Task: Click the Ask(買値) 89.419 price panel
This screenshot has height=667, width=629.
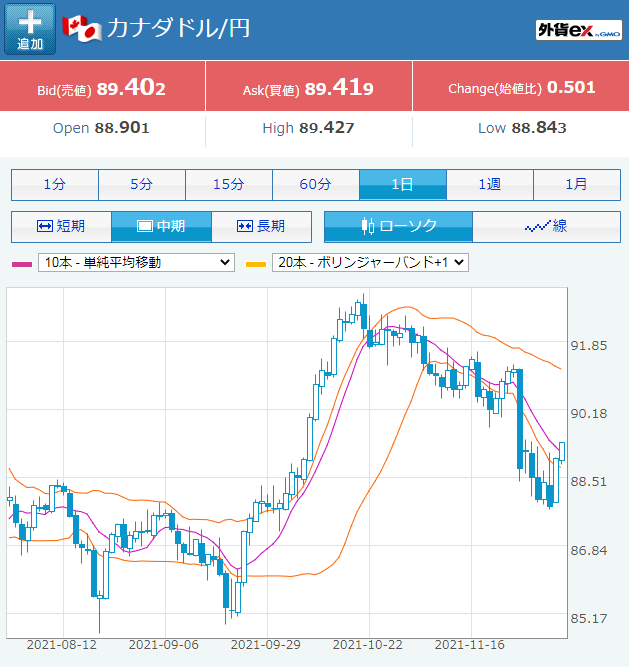Action: [309, 86]
